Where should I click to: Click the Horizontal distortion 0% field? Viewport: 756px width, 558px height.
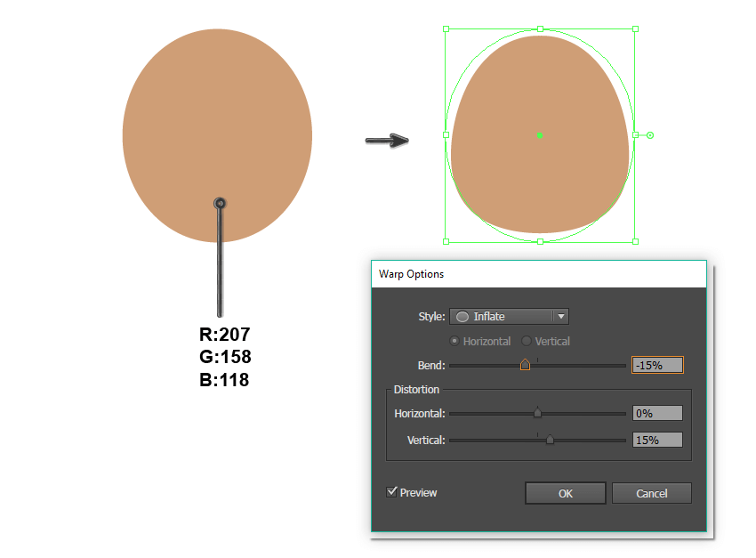tap(657, 413)
